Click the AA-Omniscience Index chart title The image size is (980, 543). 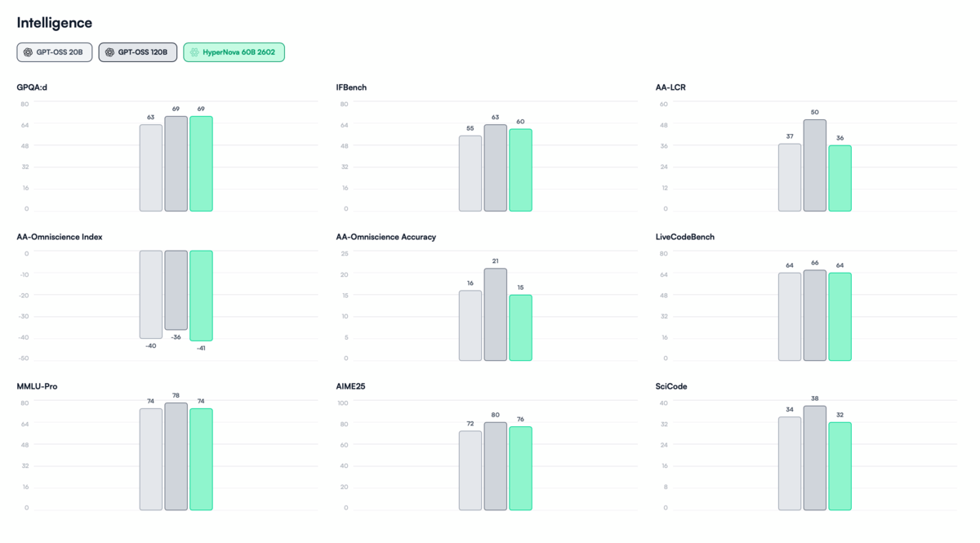[x=60, y=237]
